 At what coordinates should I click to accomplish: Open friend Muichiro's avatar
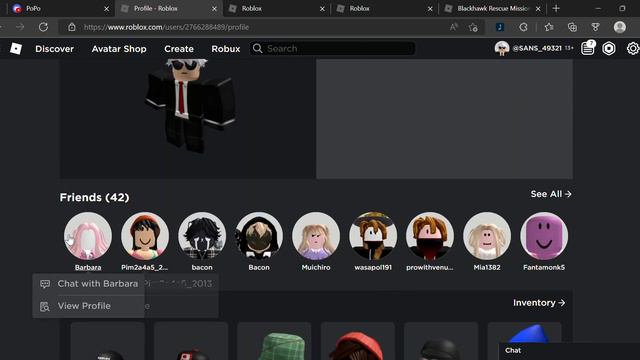coord(316,236)
